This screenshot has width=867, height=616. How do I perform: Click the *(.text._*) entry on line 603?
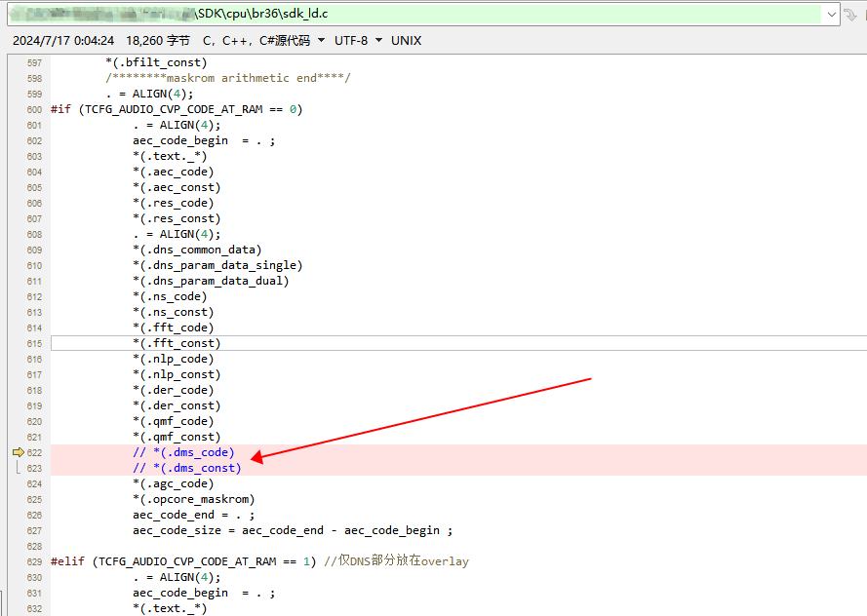coord(170,156)
